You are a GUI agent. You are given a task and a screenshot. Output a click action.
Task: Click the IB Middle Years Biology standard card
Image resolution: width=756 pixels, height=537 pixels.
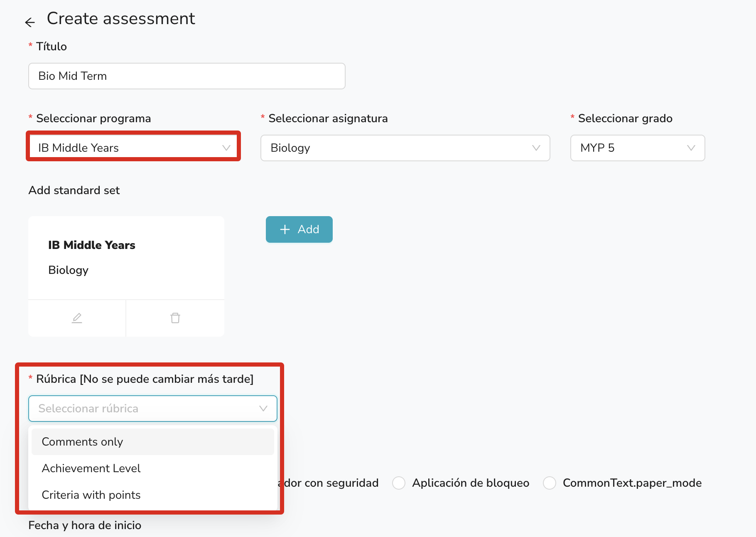tap(126, 258)
